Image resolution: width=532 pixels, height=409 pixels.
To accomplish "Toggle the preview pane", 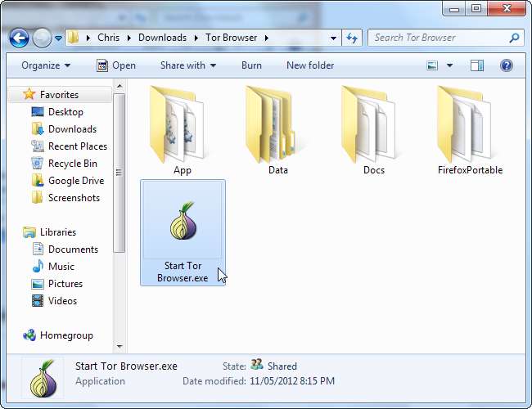I will click(x=477, y=65).
